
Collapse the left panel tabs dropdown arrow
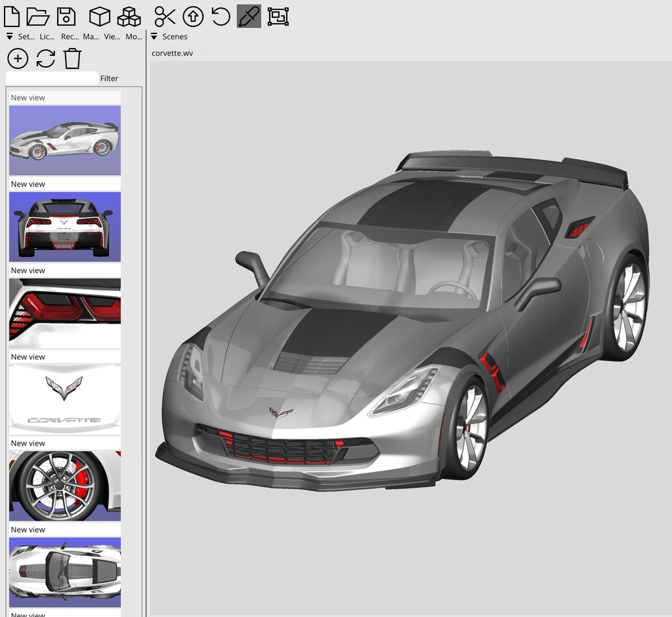tap(9, 37)
